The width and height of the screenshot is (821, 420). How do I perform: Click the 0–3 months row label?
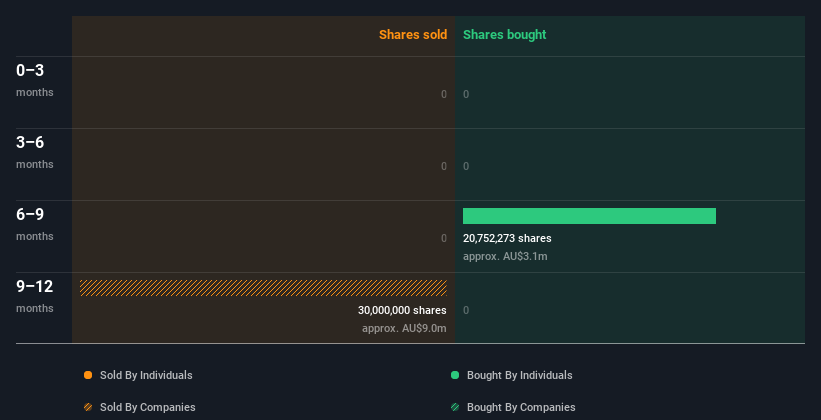(35, 80)
